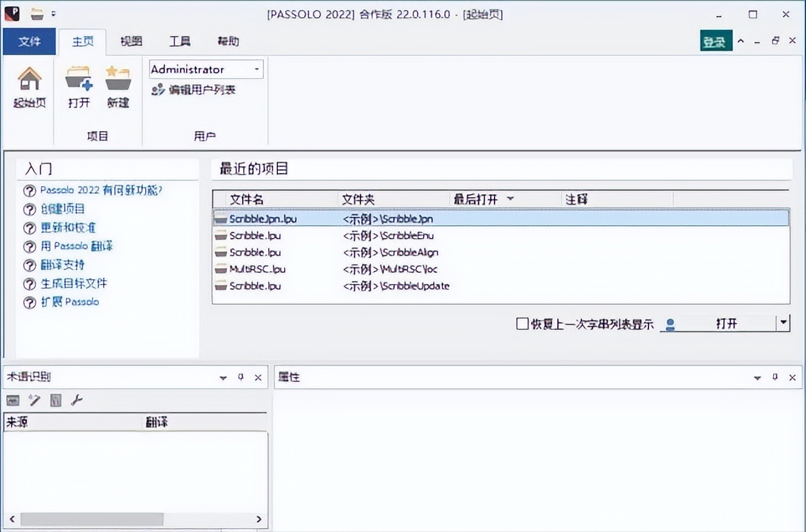
Task: Click the 打开 project icon in ribbon
Action: click(79, 79)
